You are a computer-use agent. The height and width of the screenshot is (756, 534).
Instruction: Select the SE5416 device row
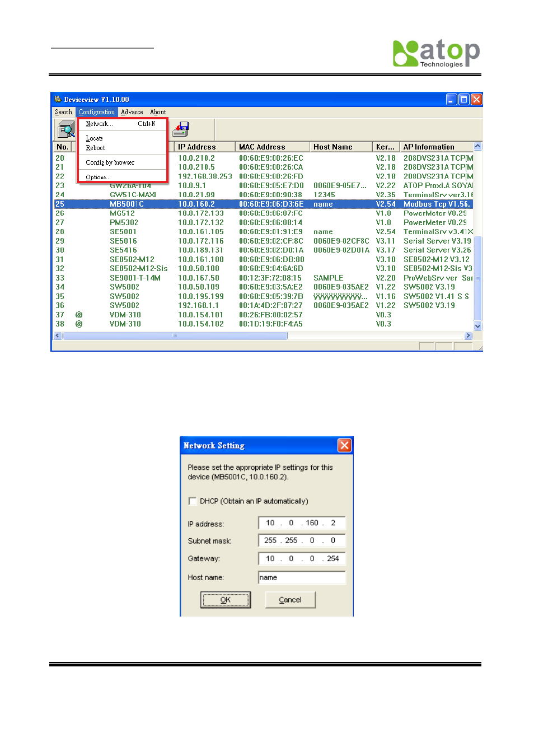pyautogui.click(x=264, y=250)
